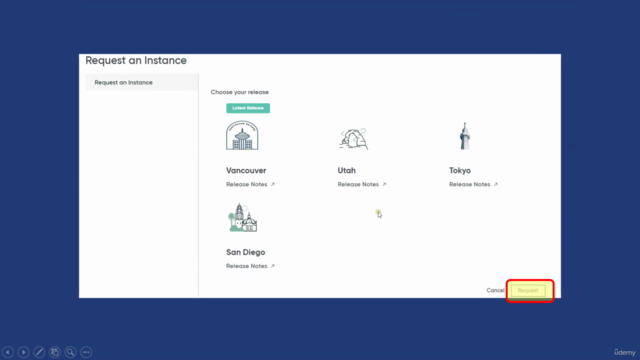Click the Vancouver release name
The width and height of the screenshot is (640, 360).
246,171
